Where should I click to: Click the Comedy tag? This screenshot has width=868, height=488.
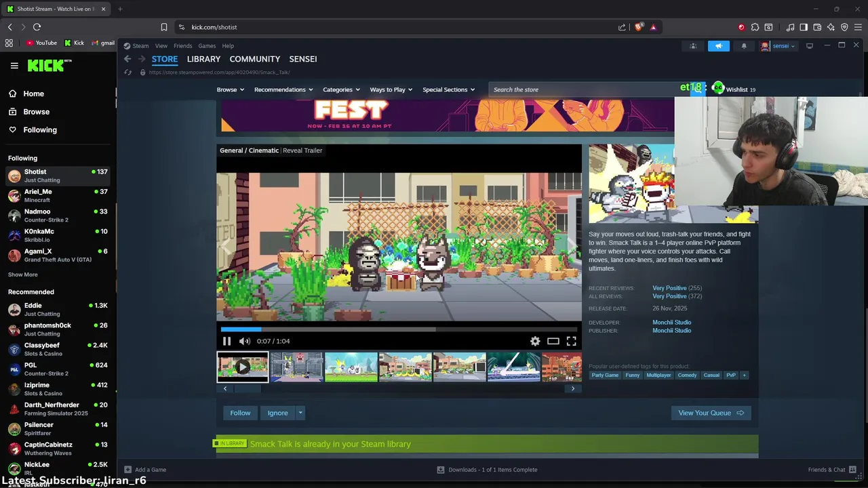click(687, 375)
